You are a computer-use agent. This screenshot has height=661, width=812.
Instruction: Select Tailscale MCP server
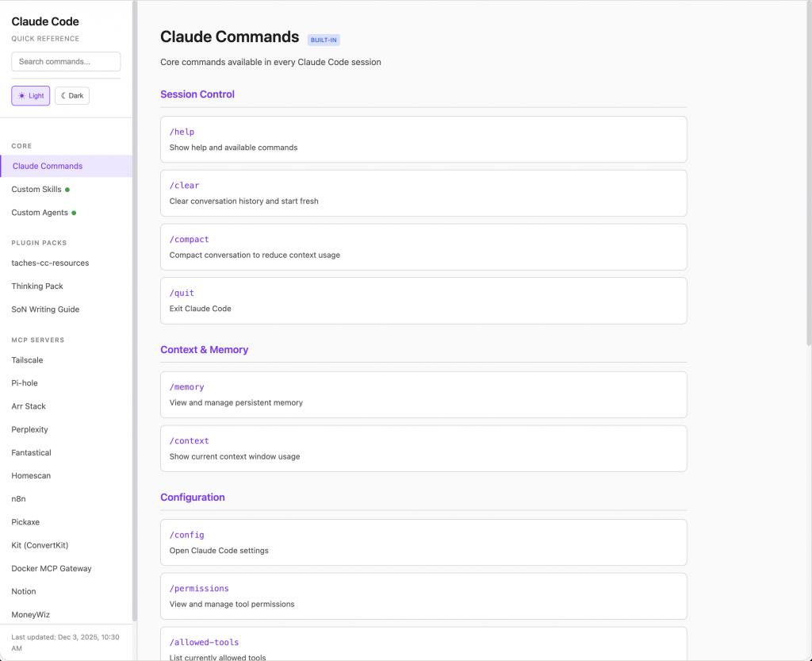click(x=27, y=360)
